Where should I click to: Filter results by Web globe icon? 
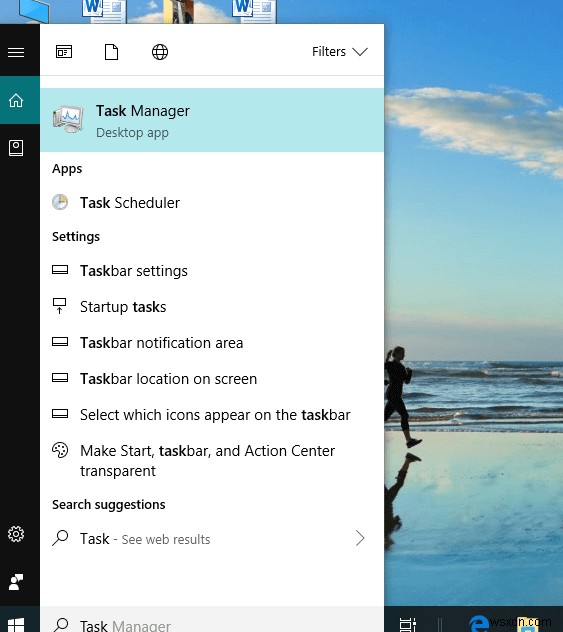coord(160,52)
